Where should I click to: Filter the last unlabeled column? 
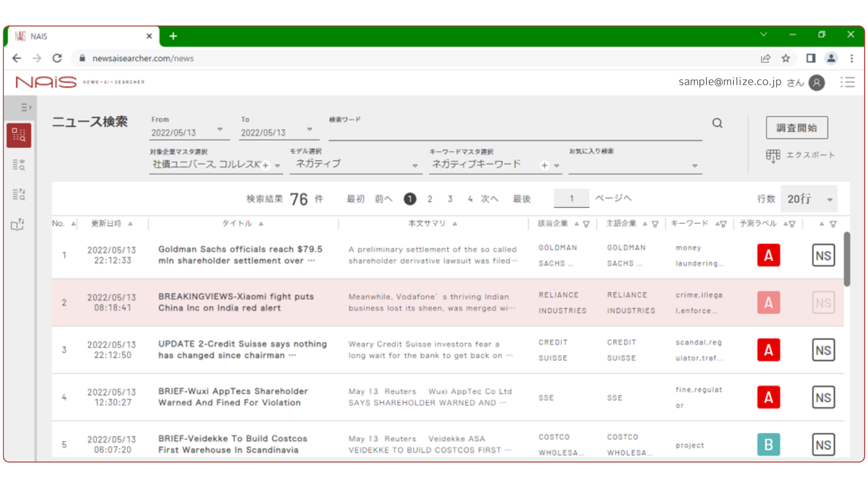[x=833, y=224]
